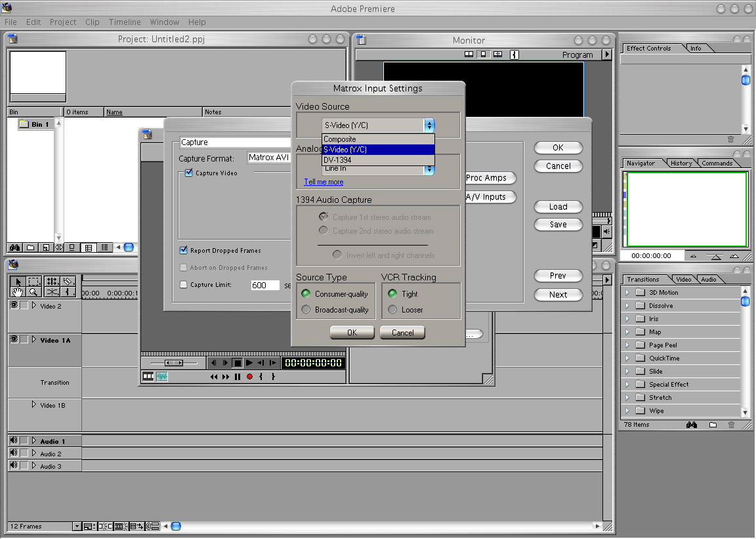
Task: Select the Hand tool in Timeline
Action: 18,292
